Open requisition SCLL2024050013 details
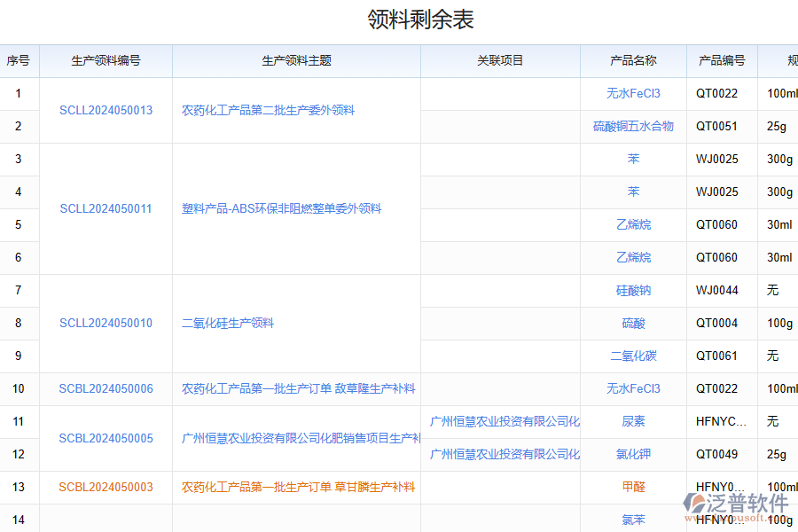Image resolution: width=798 pixels, height=532 pixels. [106, 110]
